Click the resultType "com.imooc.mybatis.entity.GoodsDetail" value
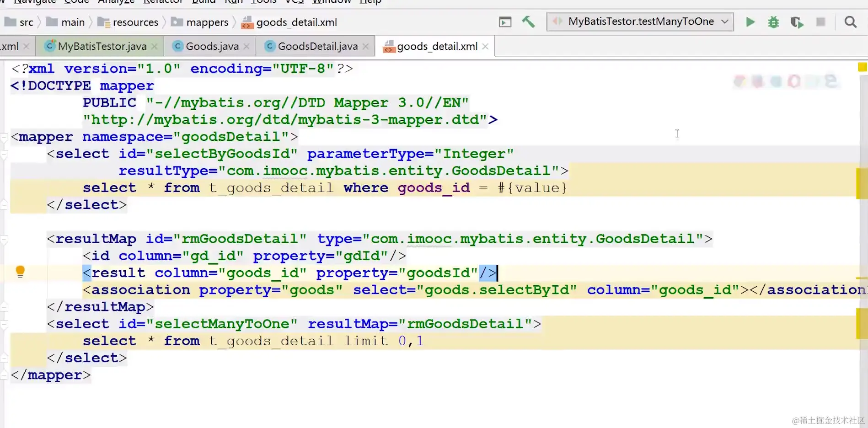868x428 pixels. (389, 171)
